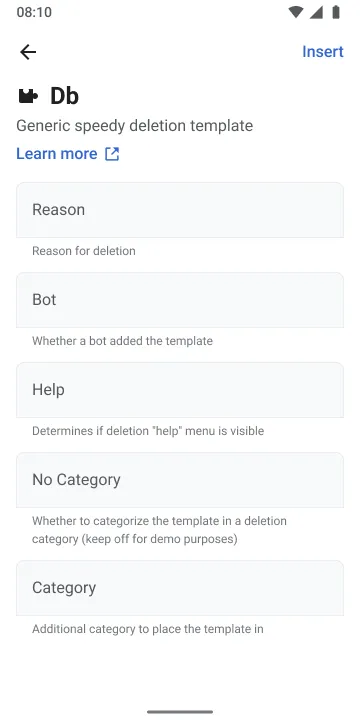This screenshot has width=360, height=720.
Task: Select the Bot input field
Action: 180,300
